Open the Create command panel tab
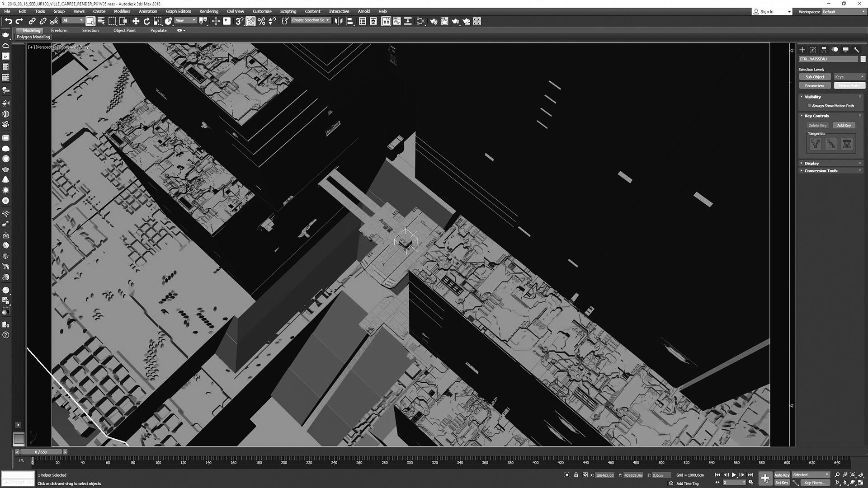The width and height of the screenshot is (868, 488). pos(802,50)
